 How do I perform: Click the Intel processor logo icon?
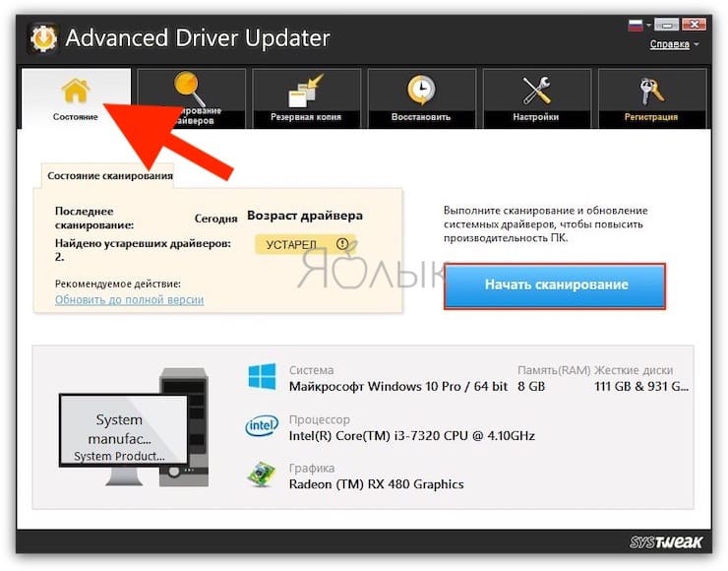[x=262, y=425]
